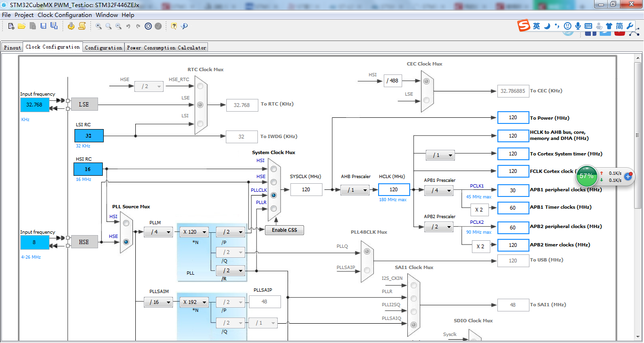Open the PLLM /4 divider dropdown
The width and height of the screenshot is (644, 343).
pyautogui.click(x=158, y=232)
